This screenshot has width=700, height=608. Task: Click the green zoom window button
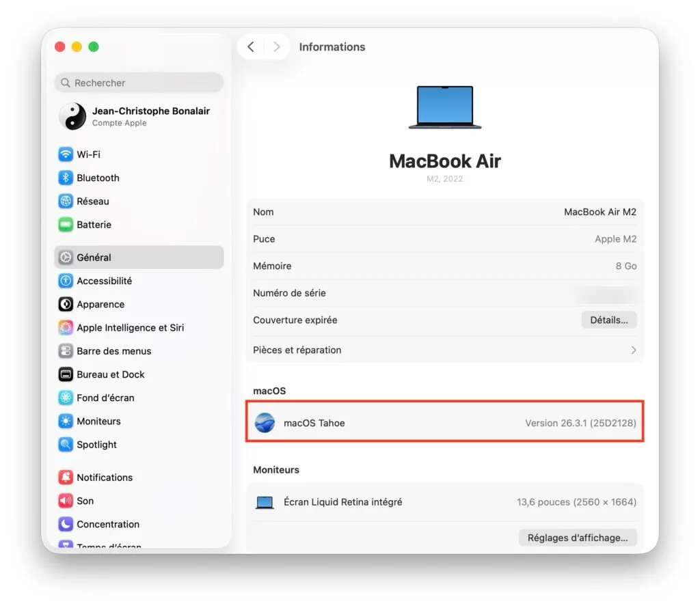pos(94,47)
